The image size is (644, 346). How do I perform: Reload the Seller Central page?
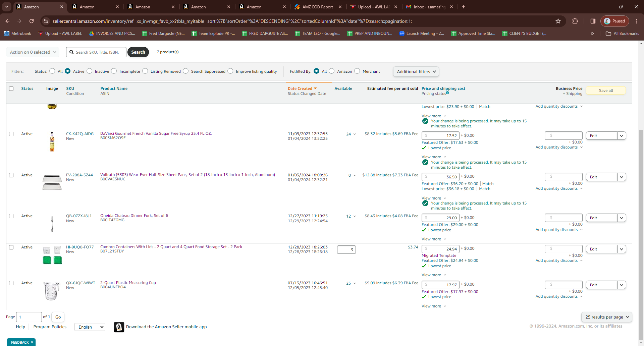click(32, 21)
